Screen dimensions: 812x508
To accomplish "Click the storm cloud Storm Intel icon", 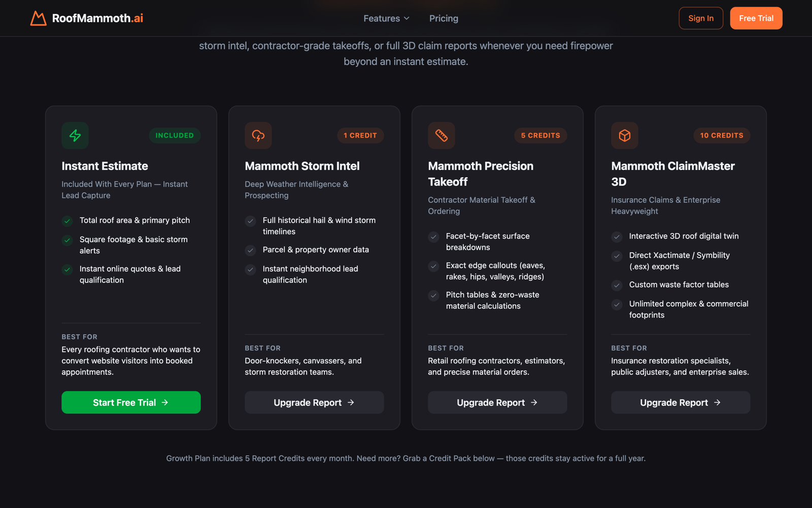I will pyautogui.click(x=258, y=136).
